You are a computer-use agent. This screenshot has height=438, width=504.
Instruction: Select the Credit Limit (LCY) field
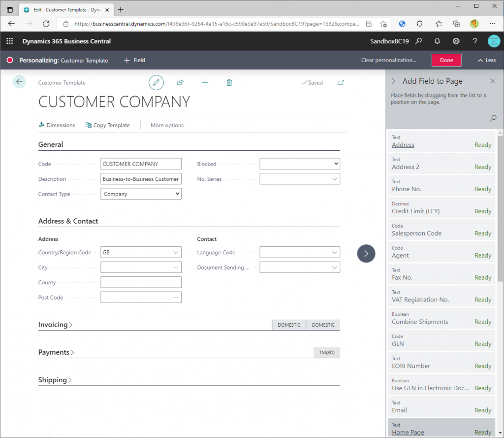click(x=441, y=207)
